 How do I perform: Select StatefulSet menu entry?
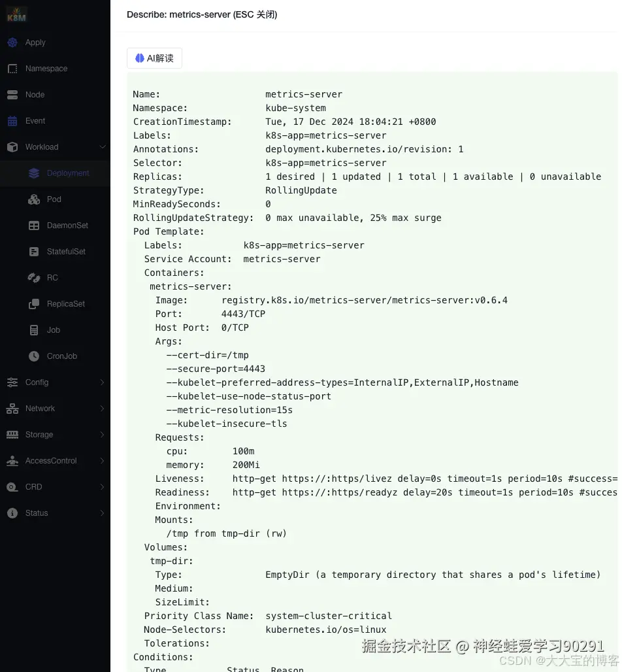67,252
